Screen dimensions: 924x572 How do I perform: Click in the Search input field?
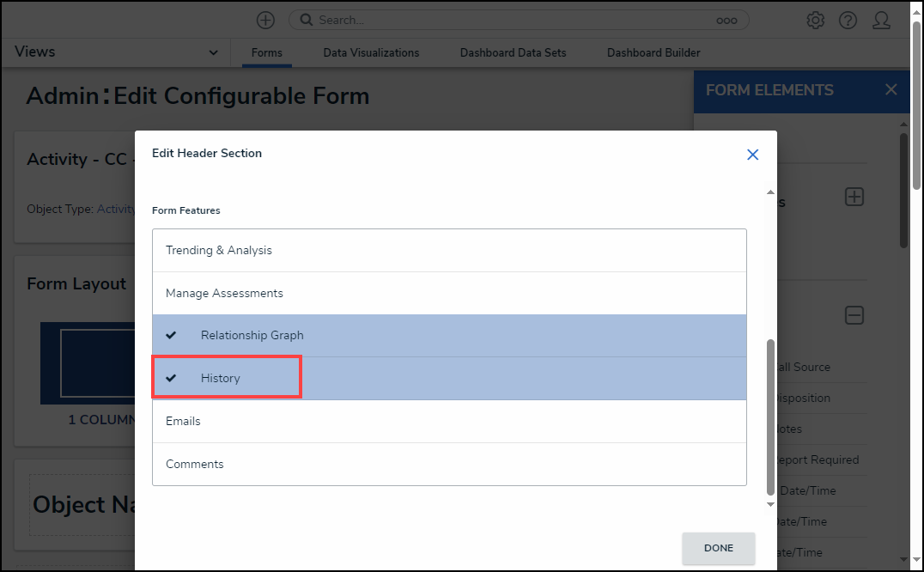tap(515, 20)
